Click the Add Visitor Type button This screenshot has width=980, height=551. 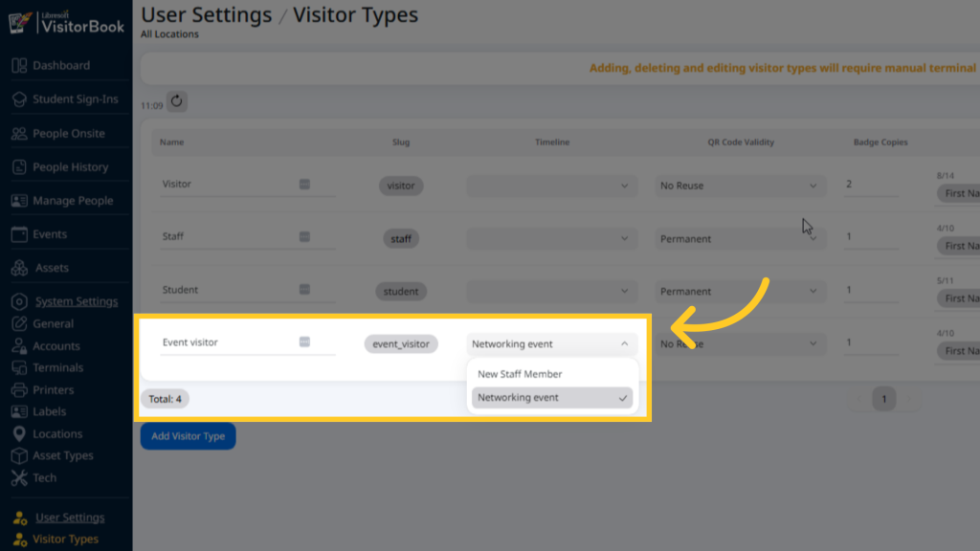tap(189, 436)
